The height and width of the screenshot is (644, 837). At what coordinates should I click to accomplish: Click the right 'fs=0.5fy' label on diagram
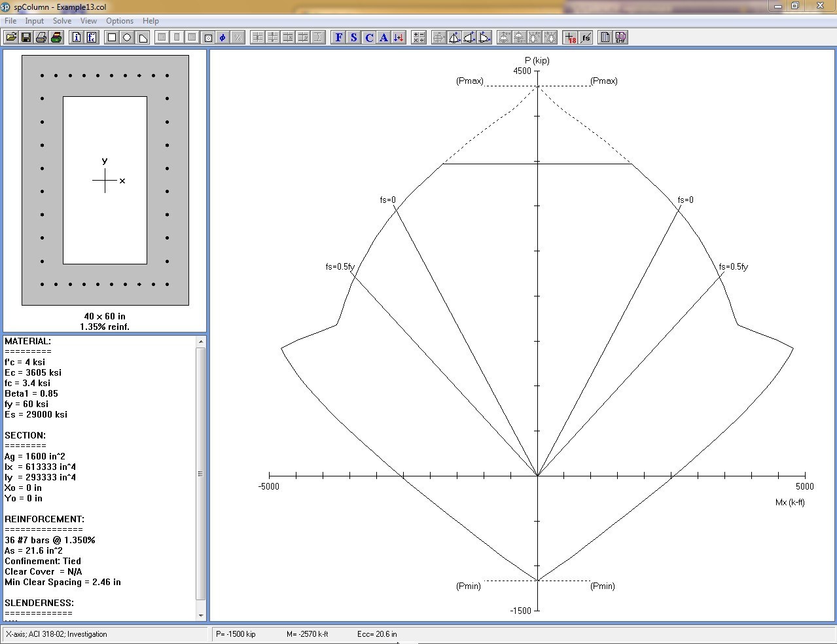point(733,267)
